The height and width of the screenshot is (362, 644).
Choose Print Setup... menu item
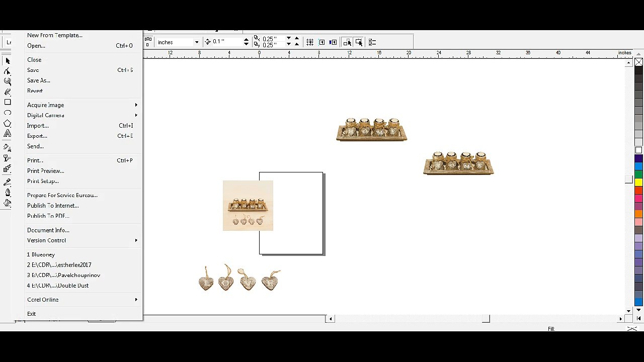point(82,181)
